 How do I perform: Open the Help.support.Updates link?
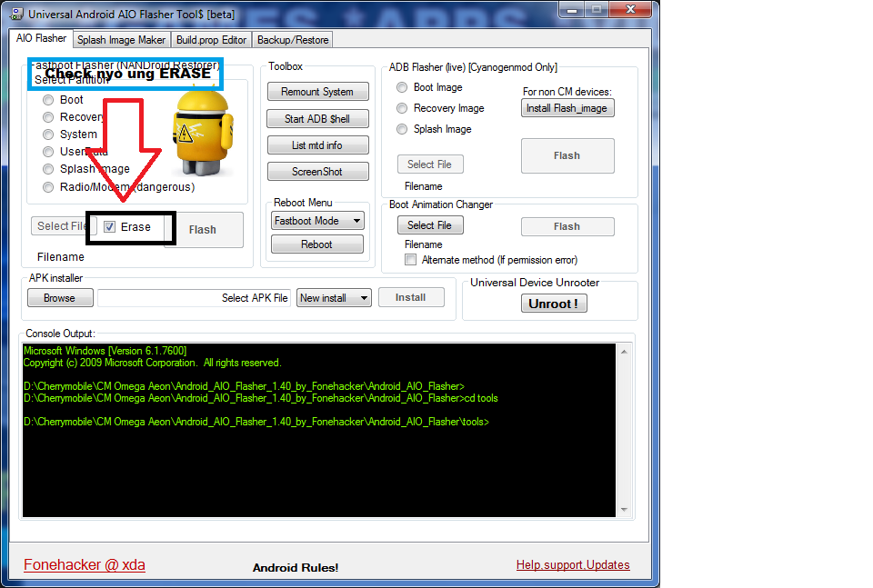click(572, 564)
